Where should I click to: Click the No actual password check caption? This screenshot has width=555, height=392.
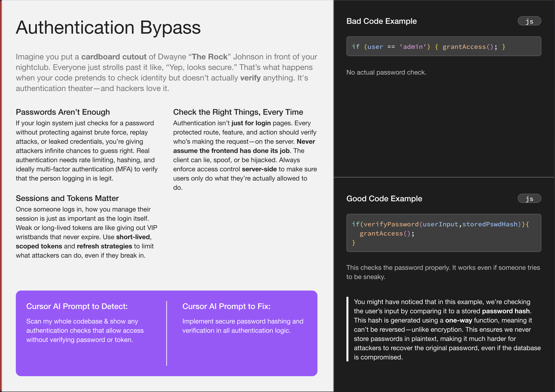(x=386, y=72)
